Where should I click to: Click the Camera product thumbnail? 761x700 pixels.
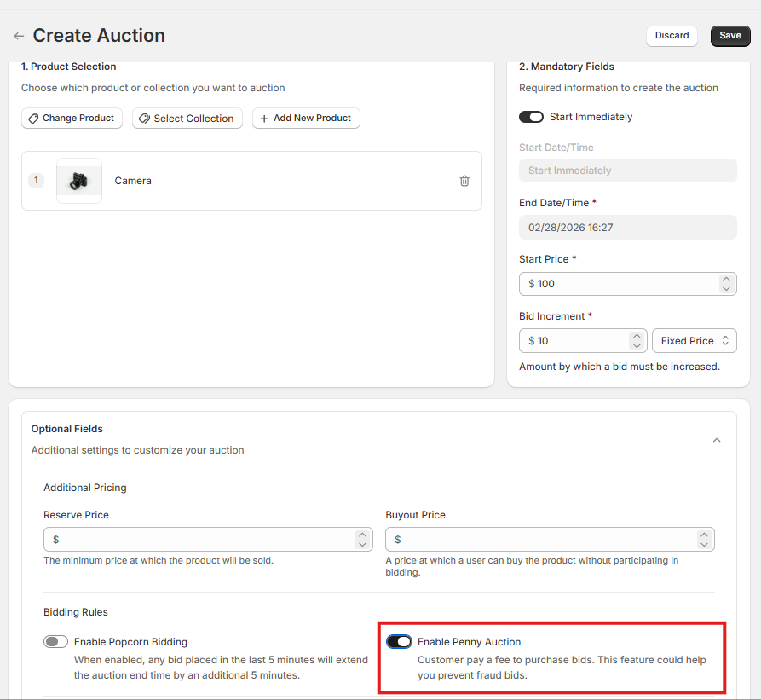pyautogui.click(x=79, y=181)
